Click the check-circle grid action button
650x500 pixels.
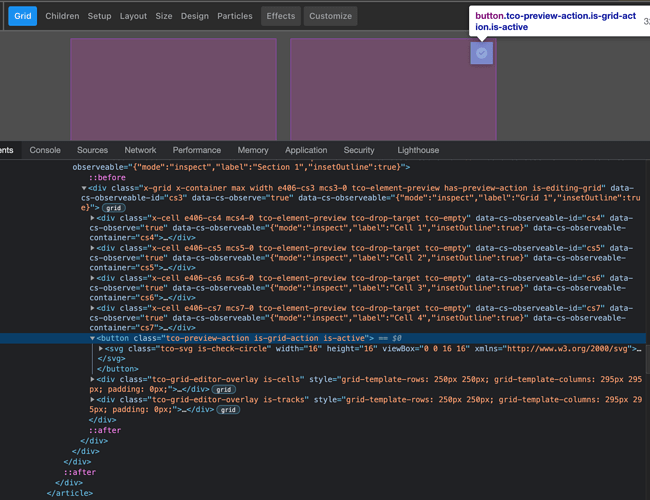481,53
